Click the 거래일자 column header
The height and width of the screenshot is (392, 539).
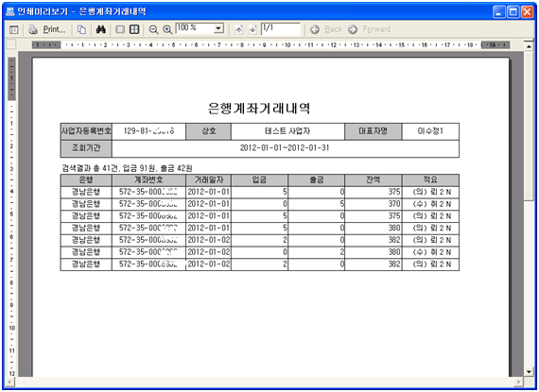click(208, 179)
